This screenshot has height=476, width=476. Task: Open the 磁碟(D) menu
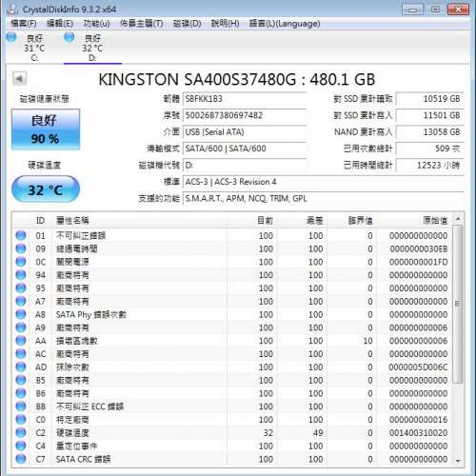[x=188, y=24]
